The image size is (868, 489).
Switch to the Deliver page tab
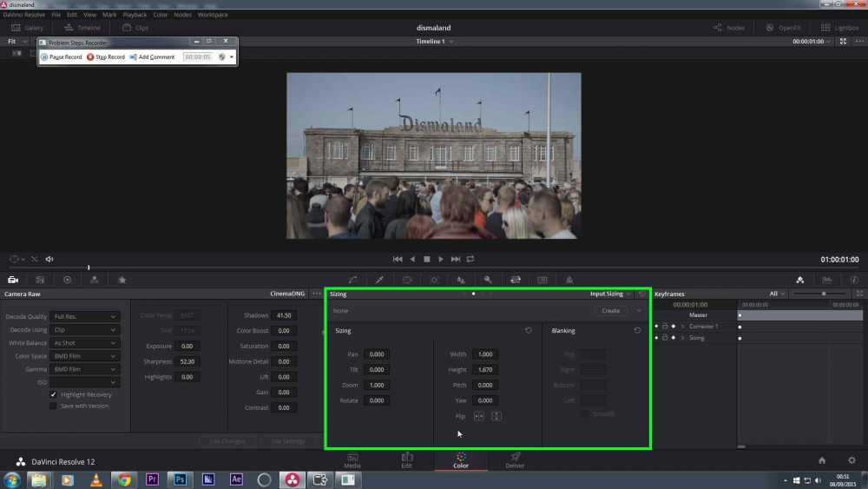pyautogui.click(x=515, y=459)
